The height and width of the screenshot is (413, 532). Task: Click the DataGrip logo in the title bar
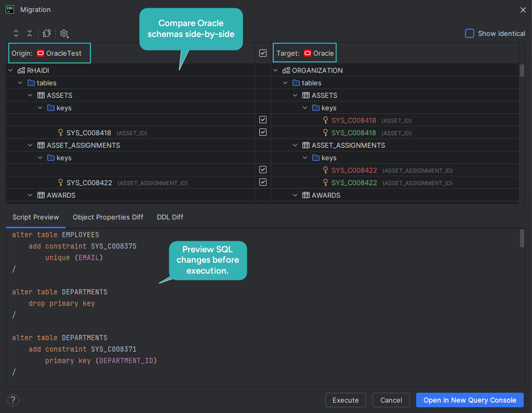10,9
